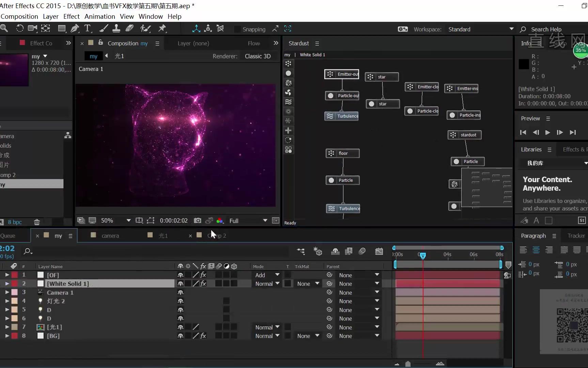Toggle quality switch on 光1 layer
This screenshot has height=368, width=588.
196,327
